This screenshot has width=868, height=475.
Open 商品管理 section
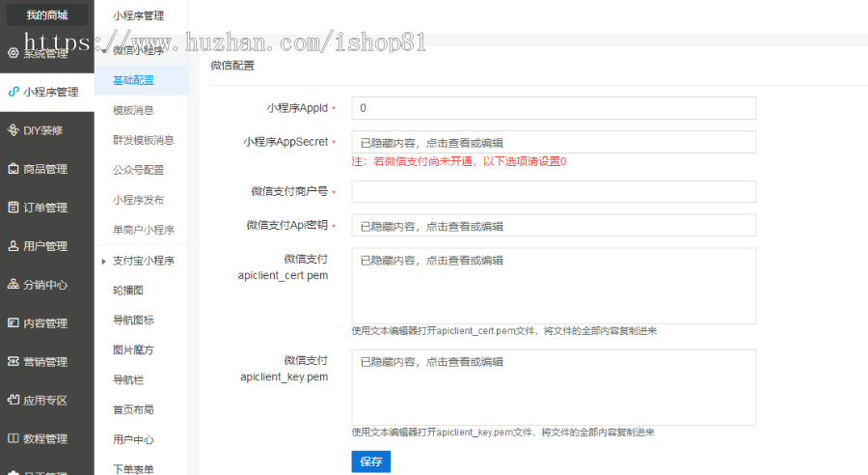(47, 169)
